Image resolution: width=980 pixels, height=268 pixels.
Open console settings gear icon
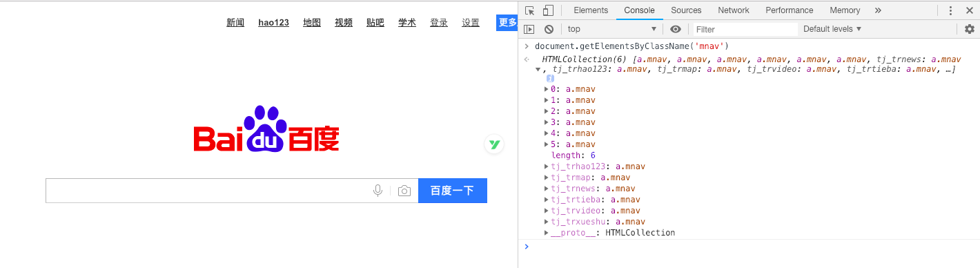(x=970, y=29)
